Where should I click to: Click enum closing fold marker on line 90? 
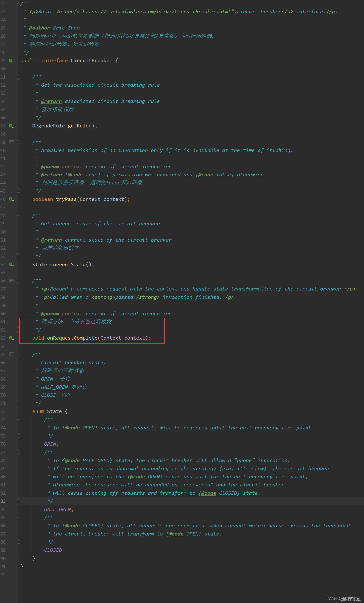tap(18, 558)
